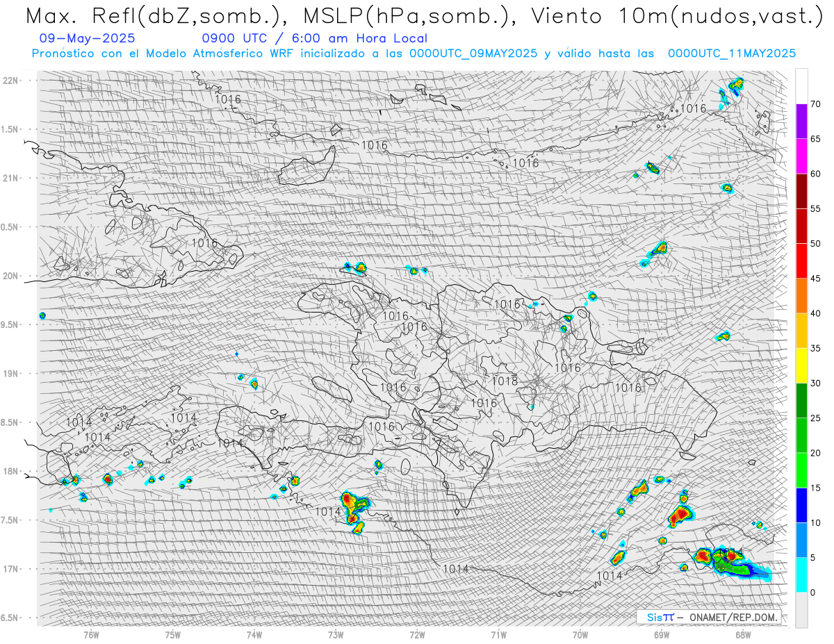This screenshot has height=644, width=834.
Task: Click the '18N' latitude axis label
Action: [12, 471]
